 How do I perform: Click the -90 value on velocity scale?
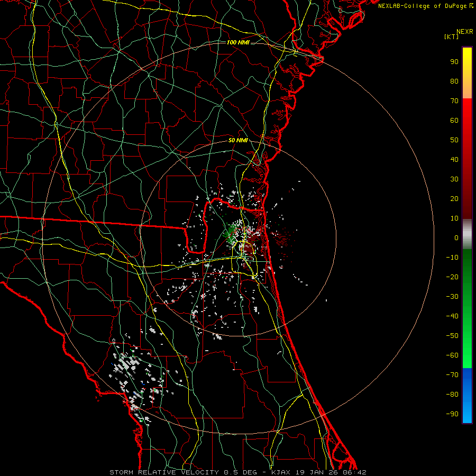point(452,414)
